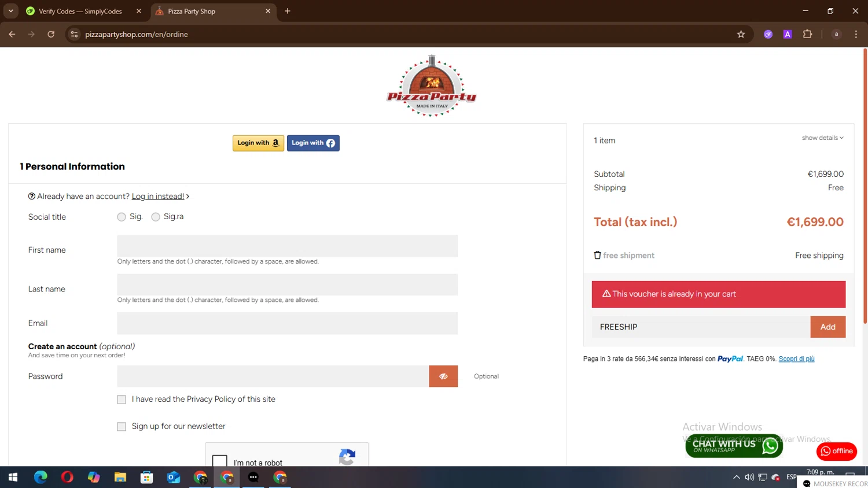Bookmark this page with star icon

pyautogui.click(x=741, y=34)
